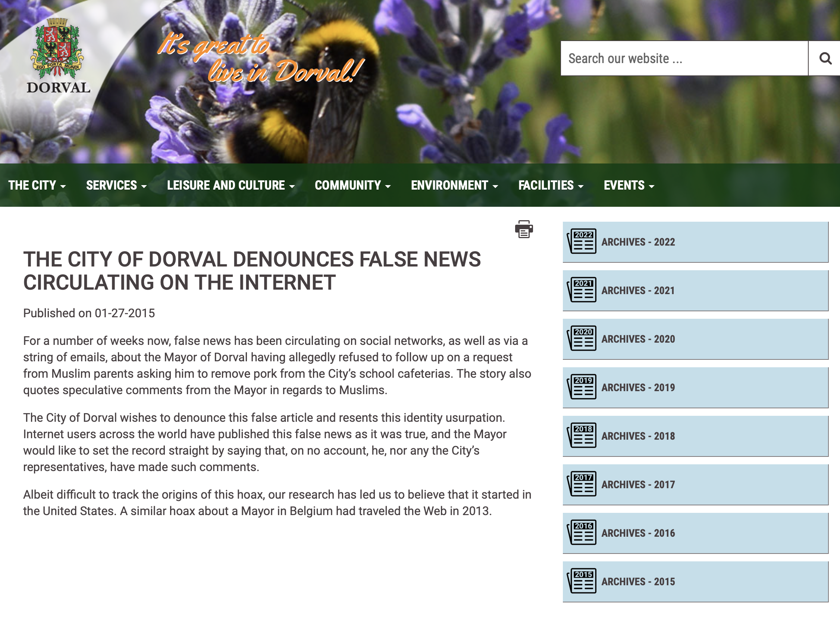840x639 pixels.
Task: Click the paragraph beginning 'The City of Dorval wishes'
Action: (x=264, y=442)
